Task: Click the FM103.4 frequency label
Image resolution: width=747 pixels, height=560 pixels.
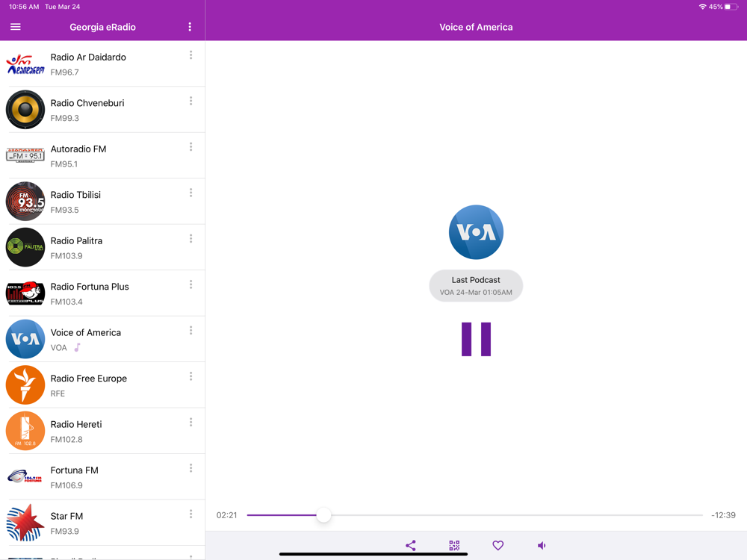Action: [66, 302]
